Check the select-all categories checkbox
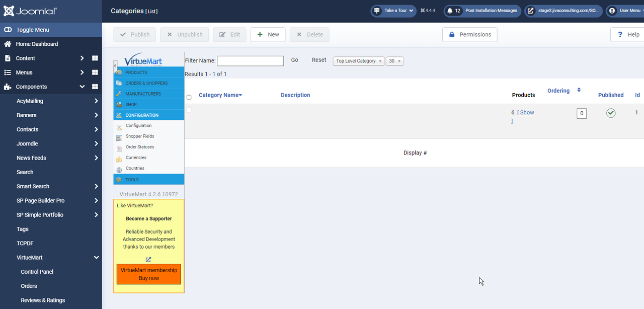Image resolution: width=644 pixels, height=309 pixels. [189, 97]
